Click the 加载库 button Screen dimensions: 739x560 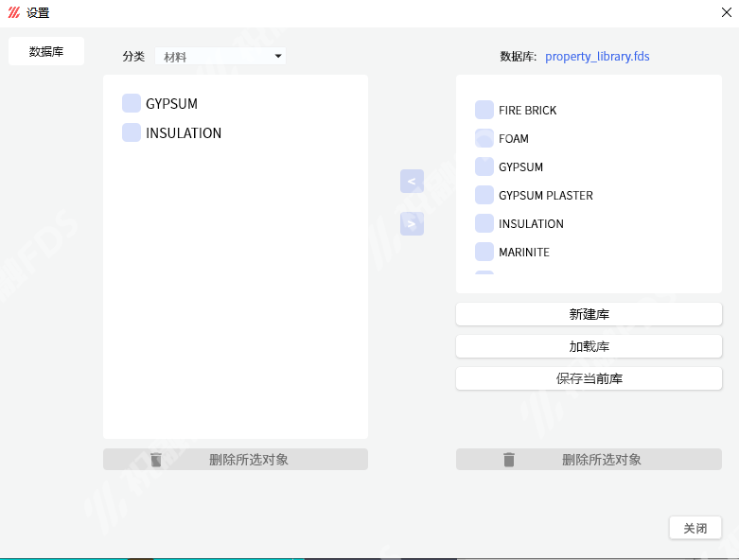click(x=589, y=346)
